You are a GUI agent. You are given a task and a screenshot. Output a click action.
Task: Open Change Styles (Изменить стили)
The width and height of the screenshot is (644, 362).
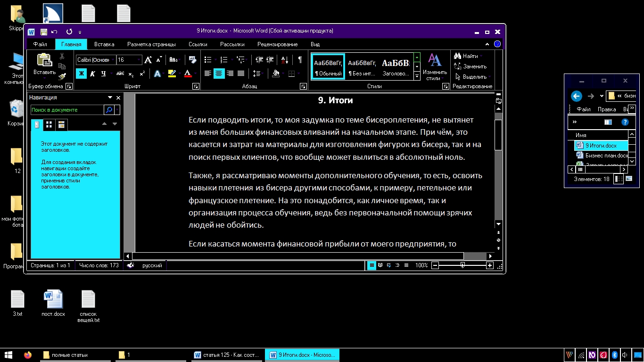(x=434, y=67)
